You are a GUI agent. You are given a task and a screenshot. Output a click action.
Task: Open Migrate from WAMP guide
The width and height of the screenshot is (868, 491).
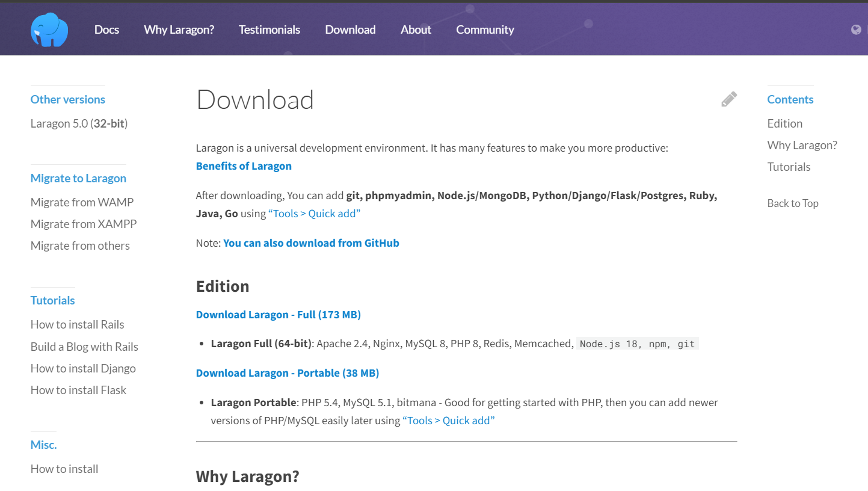(x=82, y=202)
